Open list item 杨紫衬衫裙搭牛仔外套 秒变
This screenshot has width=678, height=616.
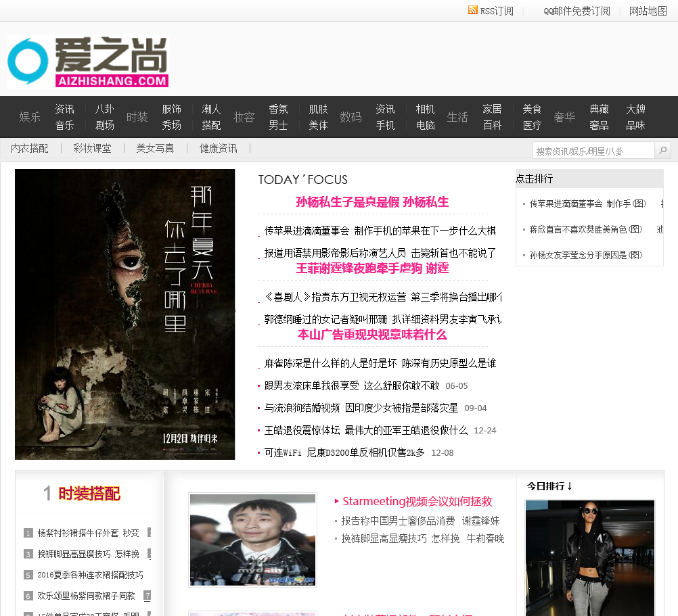pyautogui.click(x=88, y=533)
